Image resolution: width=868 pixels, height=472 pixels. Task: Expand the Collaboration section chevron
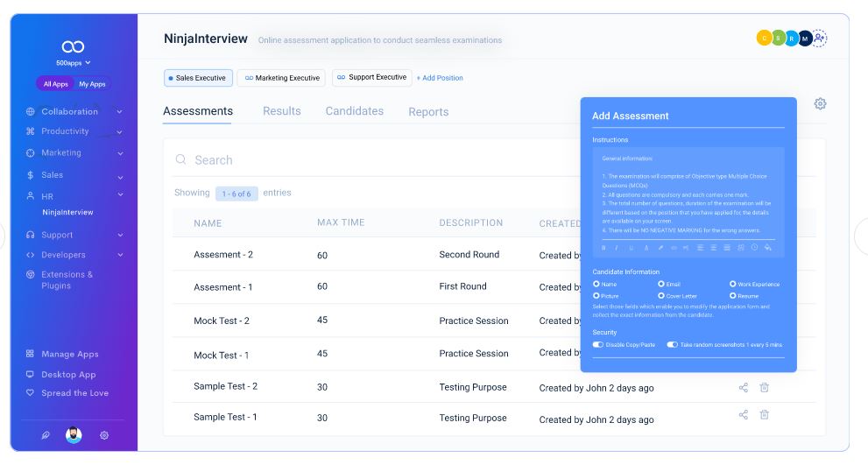(x=120, y=112)
